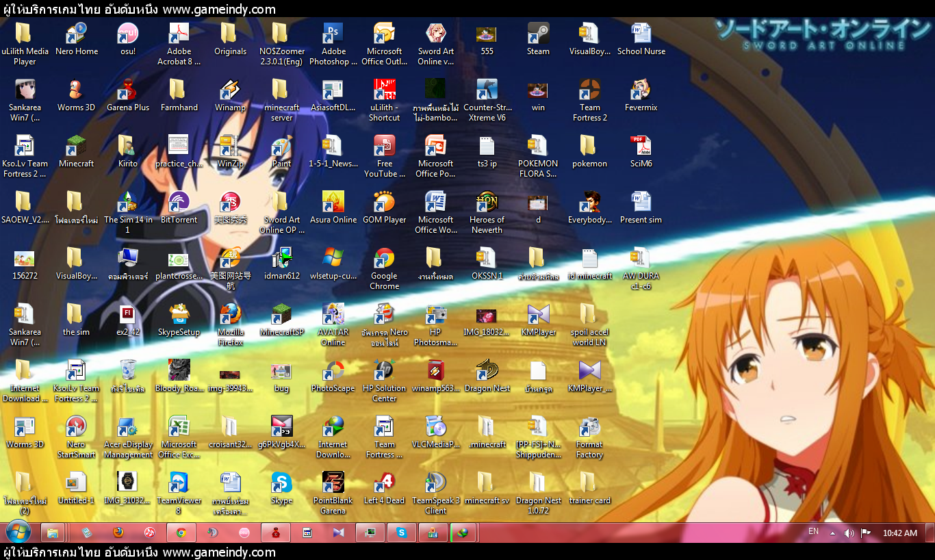Open TeamViewer 8

tap(179, 493)
